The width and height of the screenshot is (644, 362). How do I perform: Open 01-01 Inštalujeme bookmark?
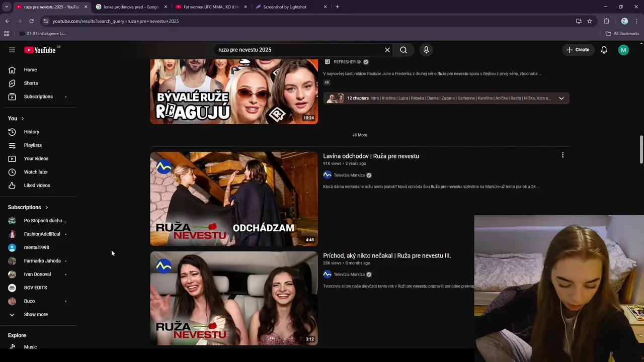(42, 34)
